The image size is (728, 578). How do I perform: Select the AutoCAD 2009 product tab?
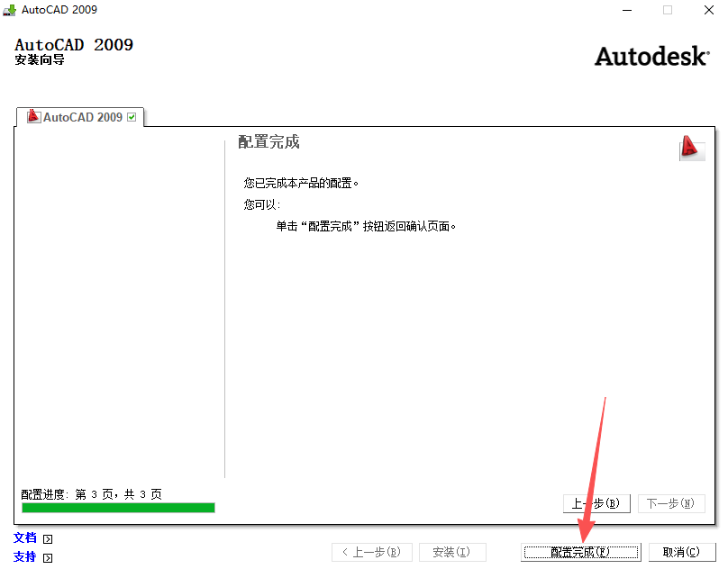point(81,117)
